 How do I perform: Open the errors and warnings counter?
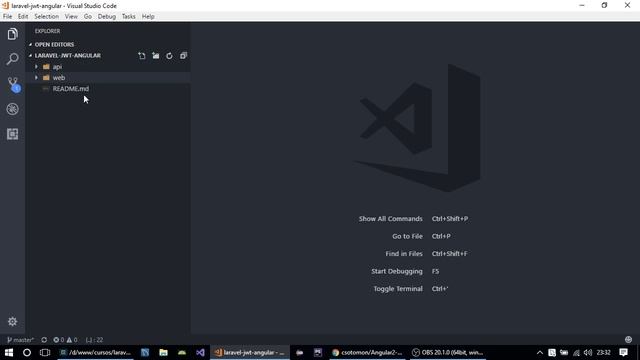click(65, 340)
